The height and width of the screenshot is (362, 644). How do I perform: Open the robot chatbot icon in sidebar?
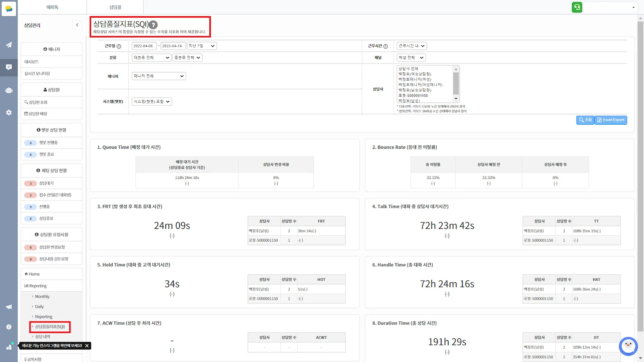(x=9, y=90)
